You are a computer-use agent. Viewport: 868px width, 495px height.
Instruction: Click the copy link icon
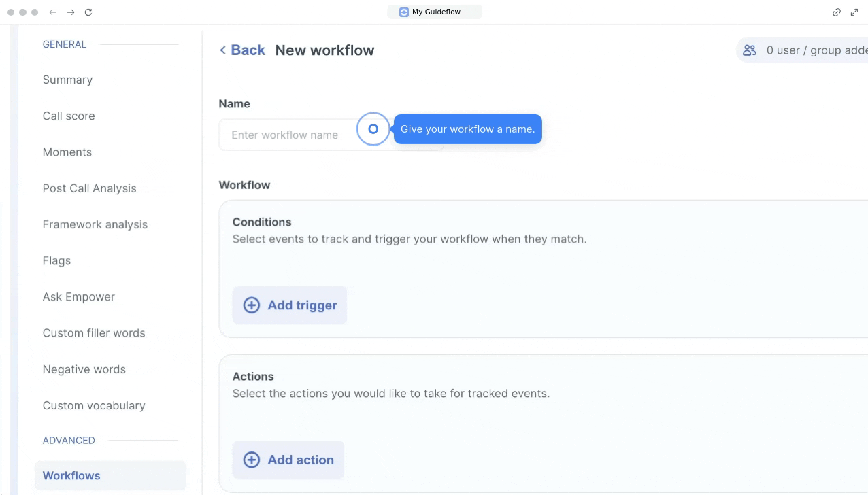click(837, 12)
